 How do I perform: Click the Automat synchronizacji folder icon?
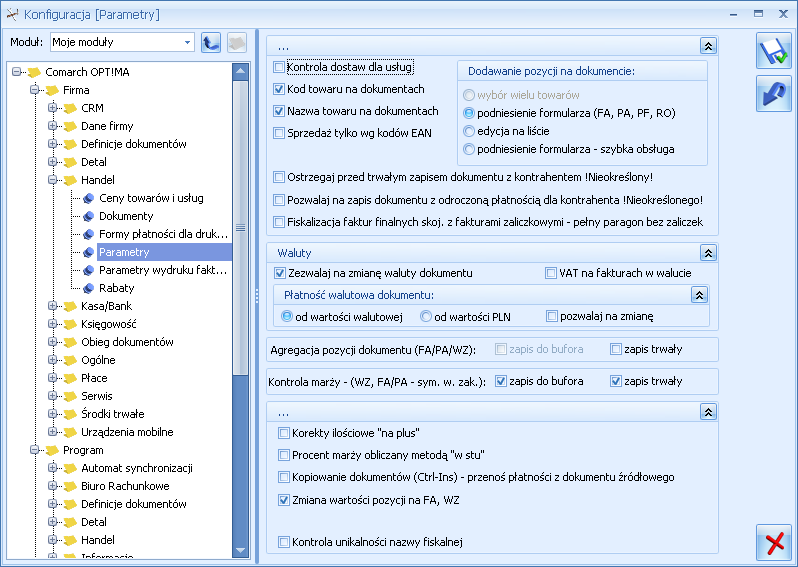70,468
